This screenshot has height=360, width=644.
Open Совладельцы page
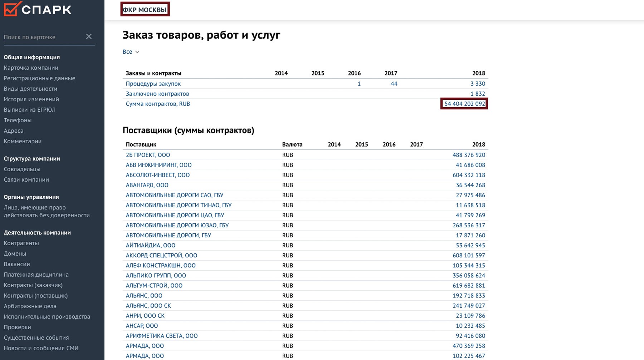22,169
